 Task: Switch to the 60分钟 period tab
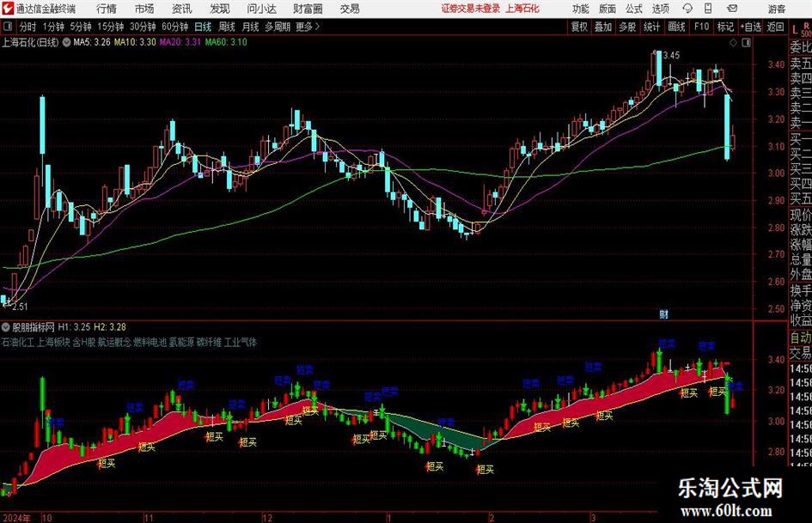tap(175, 27)
